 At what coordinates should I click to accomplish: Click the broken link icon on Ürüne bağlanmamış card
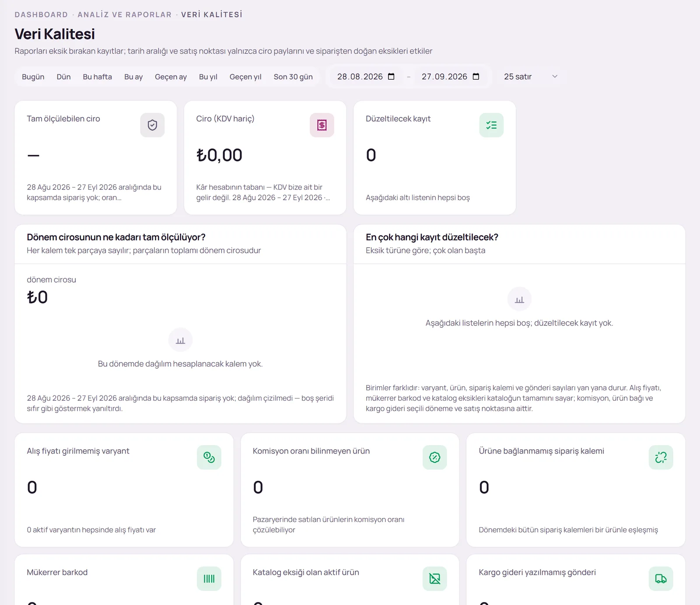tap(661, 458)
